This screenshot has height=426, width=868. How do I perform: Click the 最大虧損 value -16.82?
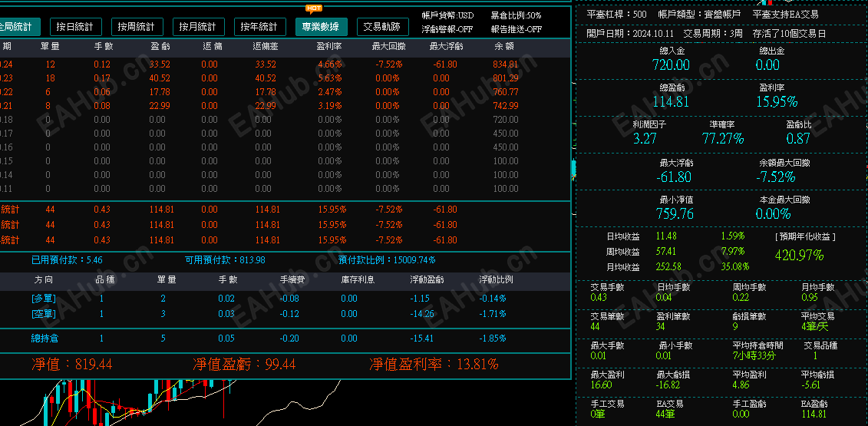coord(668,385)
